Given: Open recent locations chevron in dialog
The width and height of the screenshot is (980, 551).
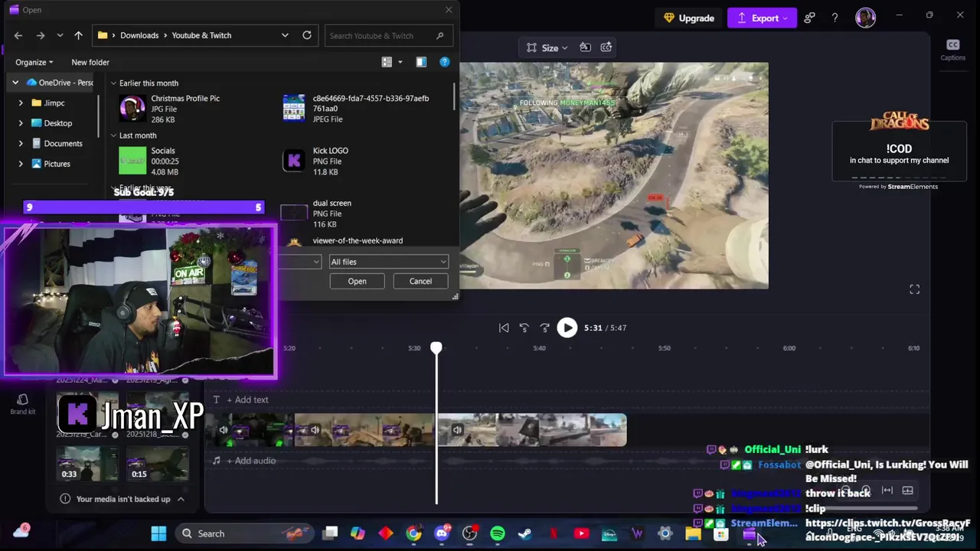Looking at the screenshot, I should (x=60, y=35).
